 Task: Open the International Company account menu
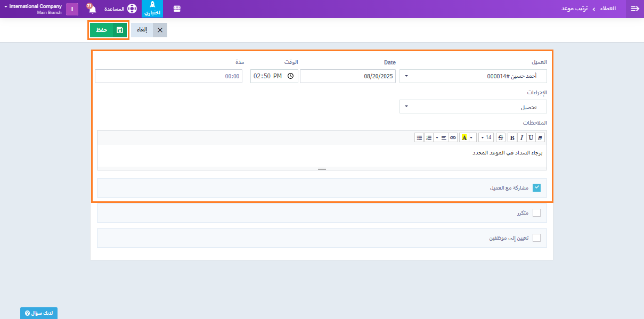click(33, 9)
